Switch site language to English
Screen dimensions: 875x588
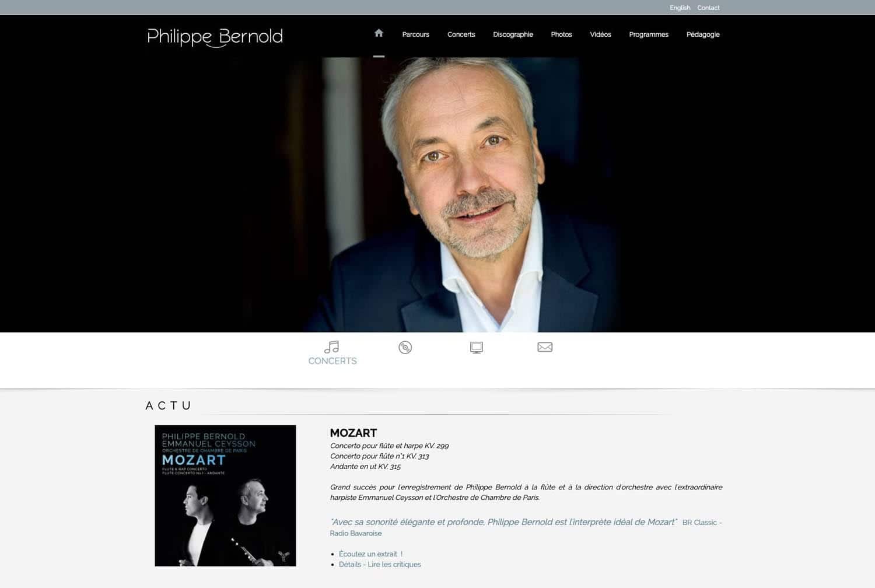(x=680, y=8)
